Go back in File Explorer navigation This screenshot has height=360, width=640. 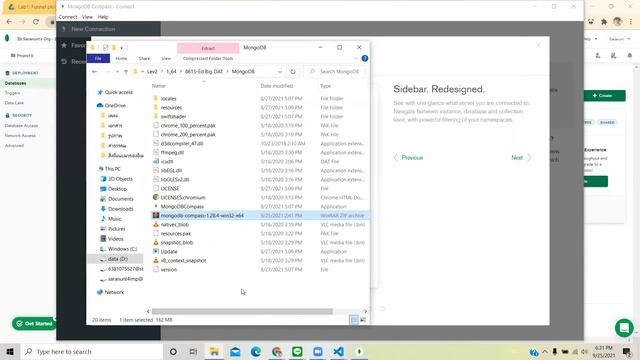click(95, 71)
